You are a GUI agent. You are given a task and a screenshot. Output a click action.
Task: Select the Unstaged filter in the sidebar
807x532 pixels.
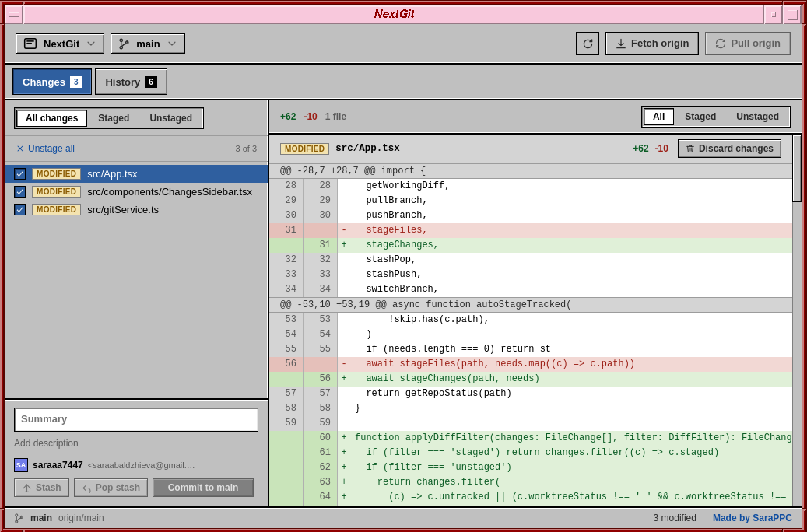coord(171,118)
